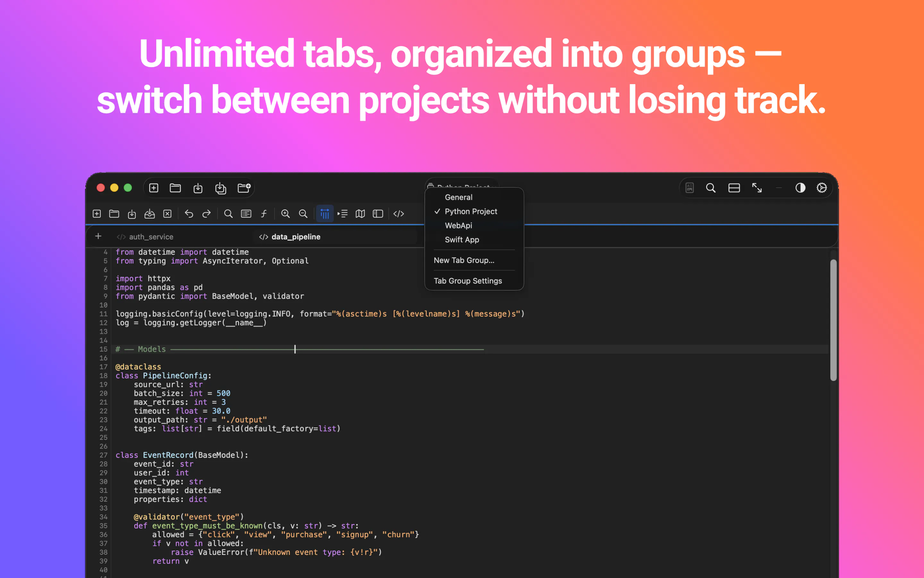Redo the last edit
Screen dimensions: 924x578
coord(207,214)
